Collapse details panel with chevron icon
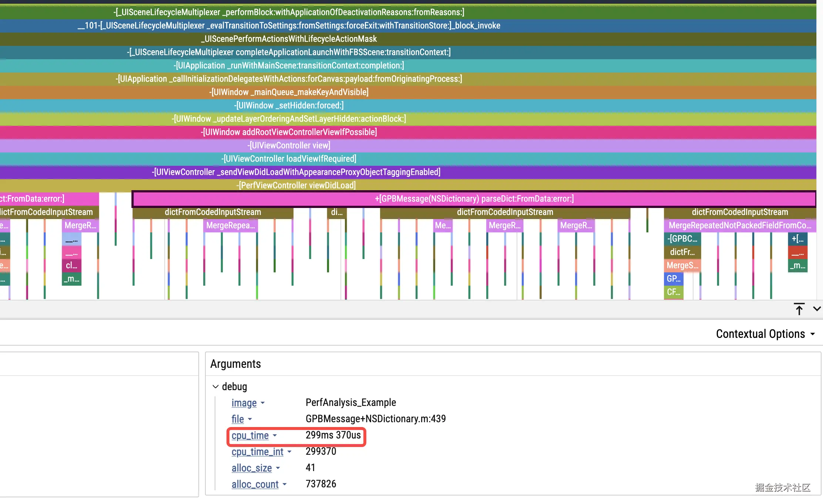This screenshot has width=823, height=504. (x=817, y=309)
